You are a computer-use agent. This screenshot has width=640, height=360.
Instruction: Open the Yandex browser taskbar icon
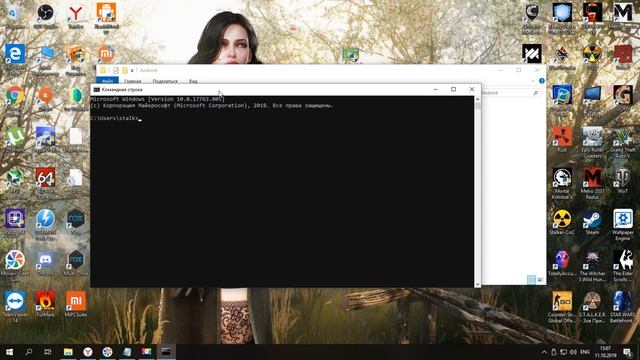coord(88,352)
